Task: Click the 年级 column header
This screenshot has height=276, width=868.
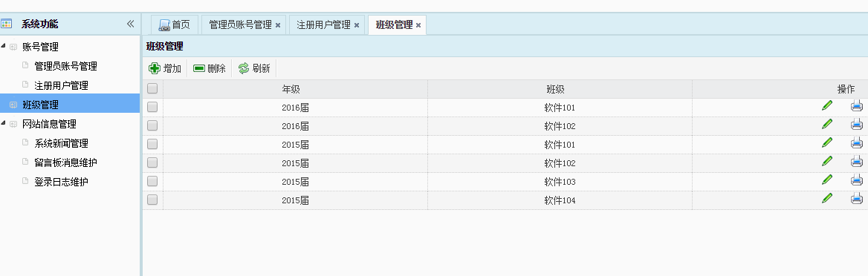Action: [295, 89]
